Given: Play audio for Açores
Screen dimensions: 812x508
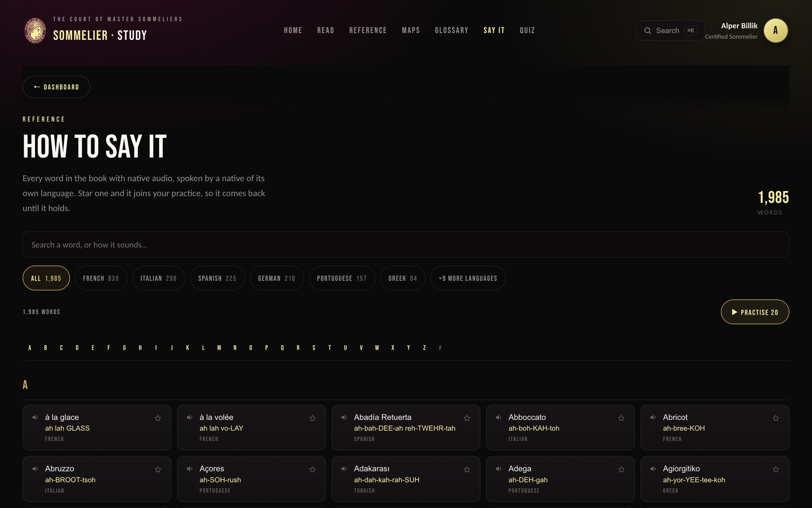Looking at the screenshot, I should (190, 469).
